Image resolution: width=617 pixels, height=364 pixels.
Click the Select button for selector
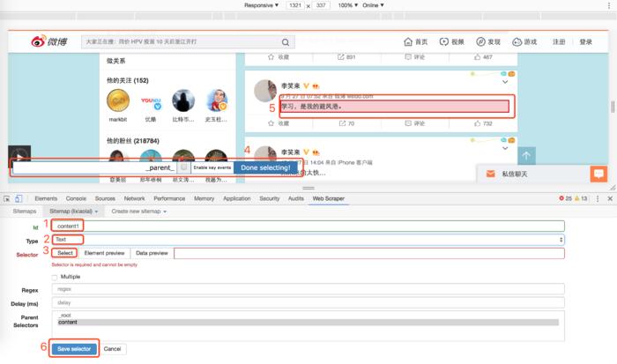65,253
